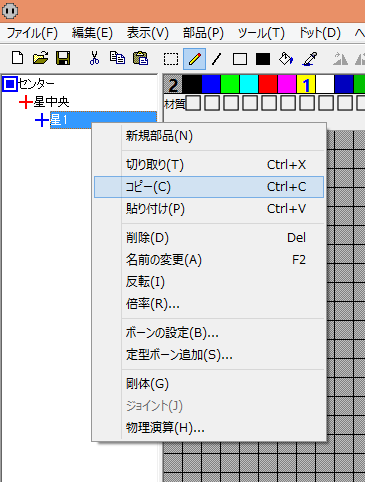The image size is (365, 482).
Task: Toggle 材質 checkbox under the dark blue swatch
Action: (345, 103)
